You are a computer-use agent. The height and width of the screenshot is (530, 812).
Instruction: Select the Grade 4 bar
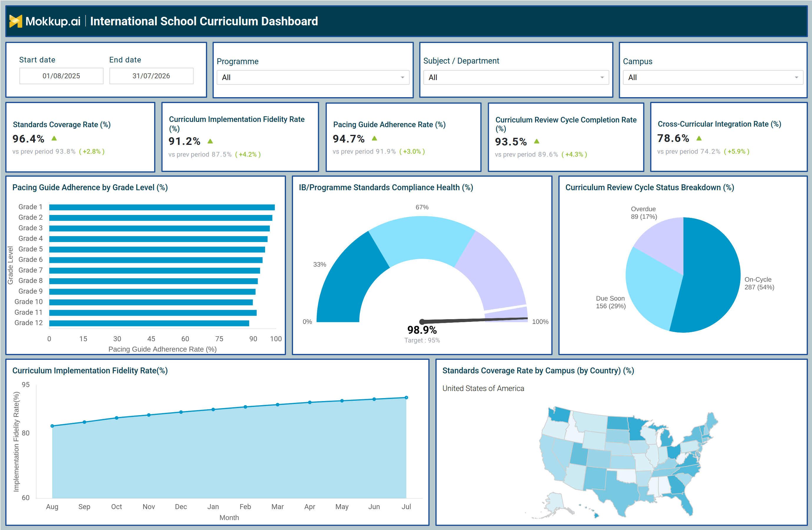pos(158,239)
